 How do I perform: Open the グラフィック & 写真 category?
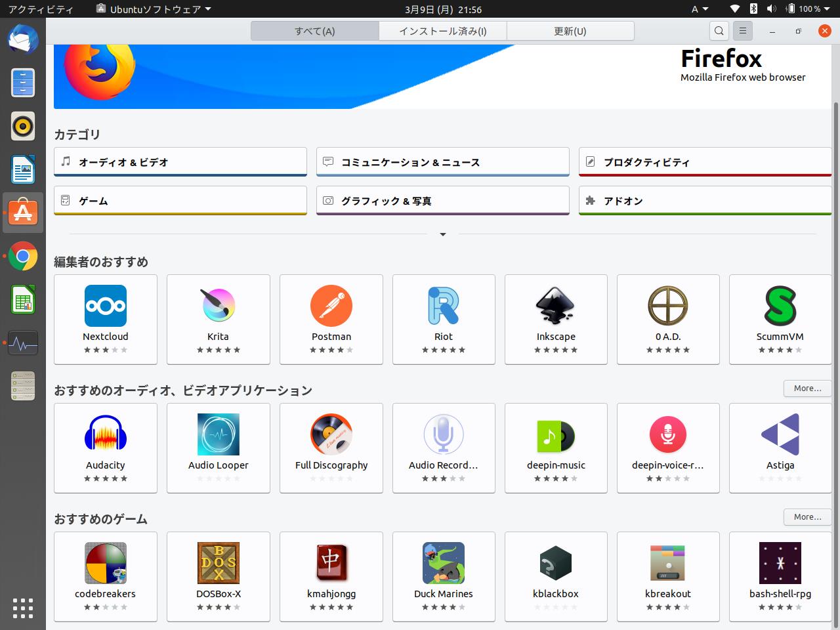click(443, 201)
